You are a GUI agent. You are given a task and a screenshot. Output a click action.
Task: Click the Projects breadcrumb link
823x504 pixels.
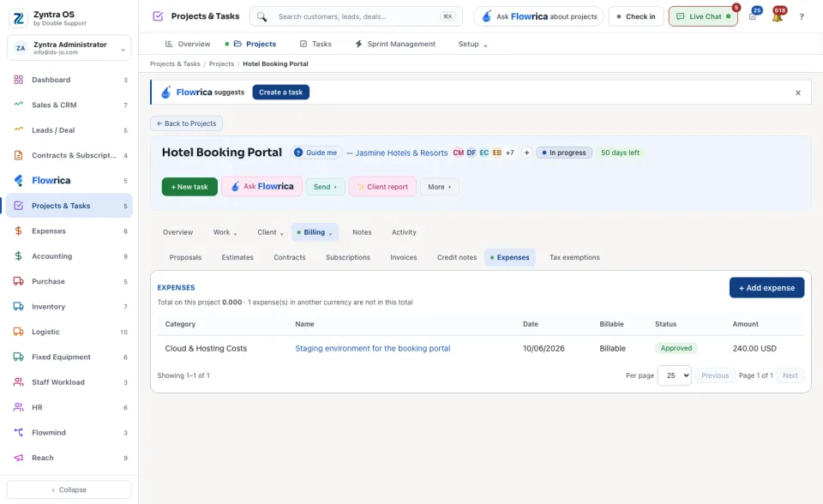221,64
